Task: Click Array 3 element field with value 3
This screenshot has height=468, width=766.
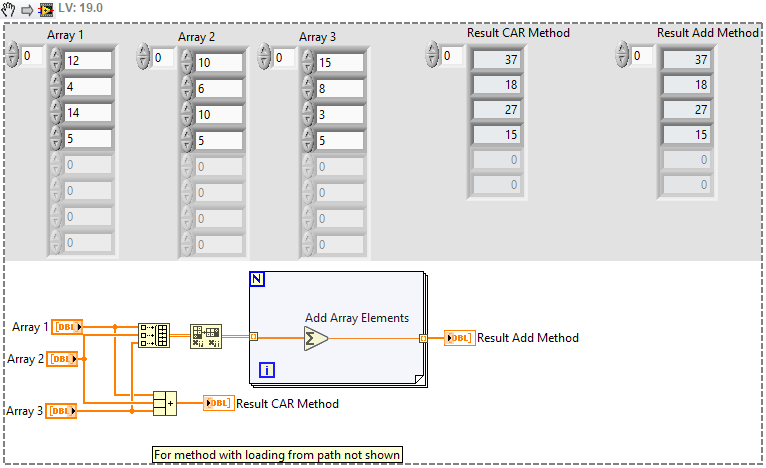Action: point(340,114)
